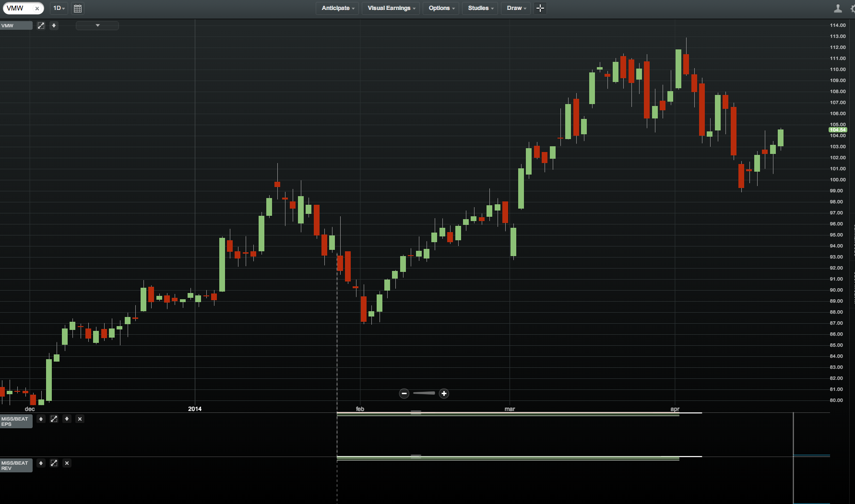Move the MISS/BEAT EPS panel down
The image size is (855, 504).
pyautogui.click(x=67, y=419)
